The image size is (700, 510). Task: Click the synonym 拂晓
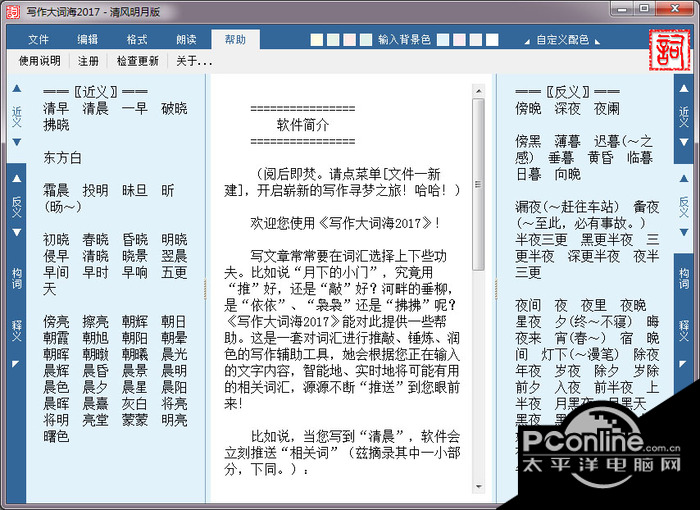pos(56,125)
